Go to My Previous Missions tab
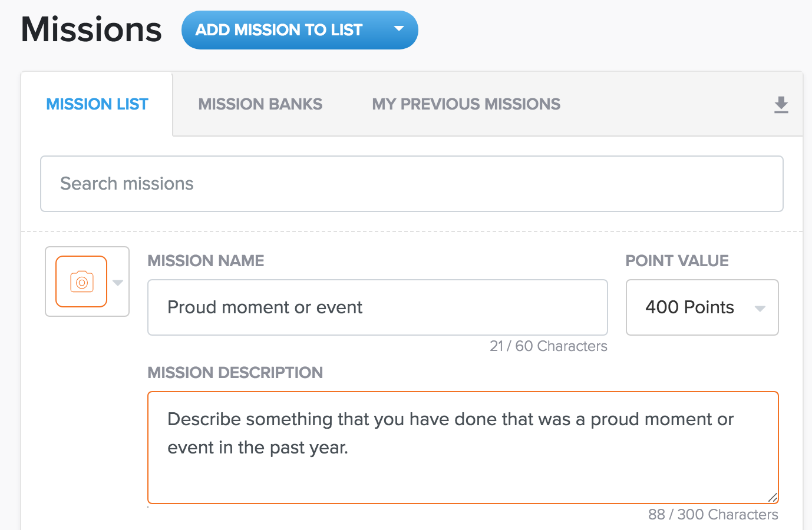 466,104
